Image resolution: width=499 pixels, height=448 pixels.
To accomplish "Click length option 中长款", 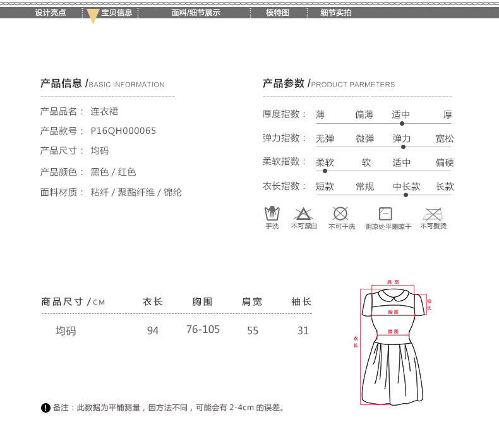I will (406, 186).
